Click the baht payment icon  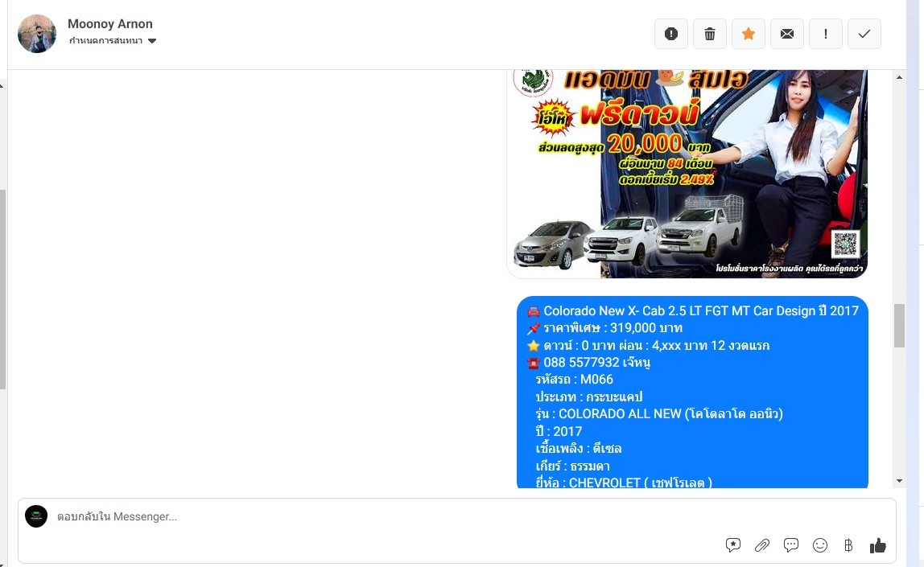(x=848, y=545)
